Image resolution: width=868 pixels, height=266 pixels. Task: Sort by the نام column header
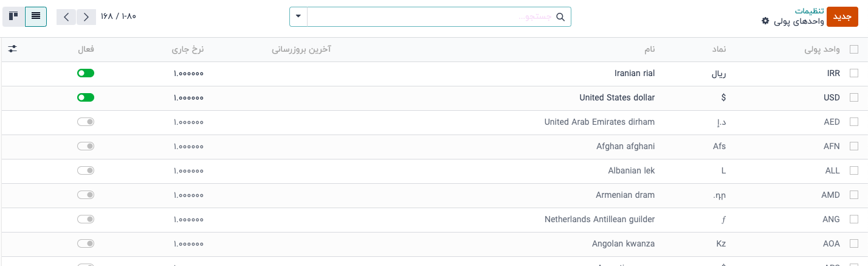tap(649, 49)
